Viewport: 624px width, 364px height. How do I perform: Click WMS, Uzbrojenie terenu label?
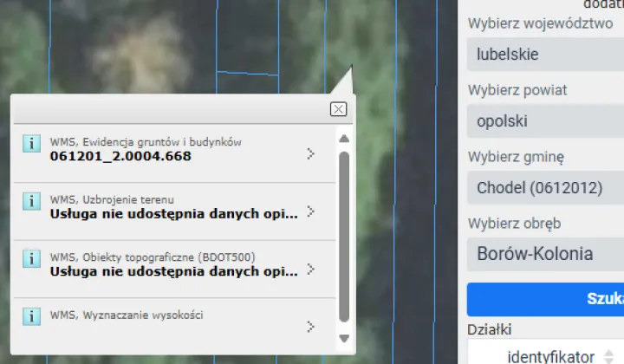[x=112, y=199]
